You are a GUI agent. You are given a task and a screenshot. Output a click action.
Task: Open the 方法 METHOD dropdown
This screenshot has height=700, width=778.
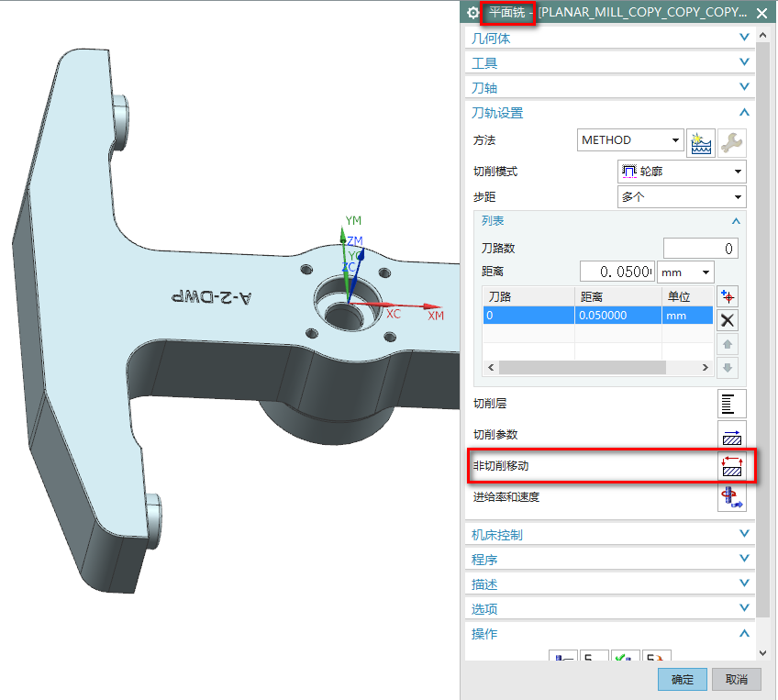click(632, 140)
